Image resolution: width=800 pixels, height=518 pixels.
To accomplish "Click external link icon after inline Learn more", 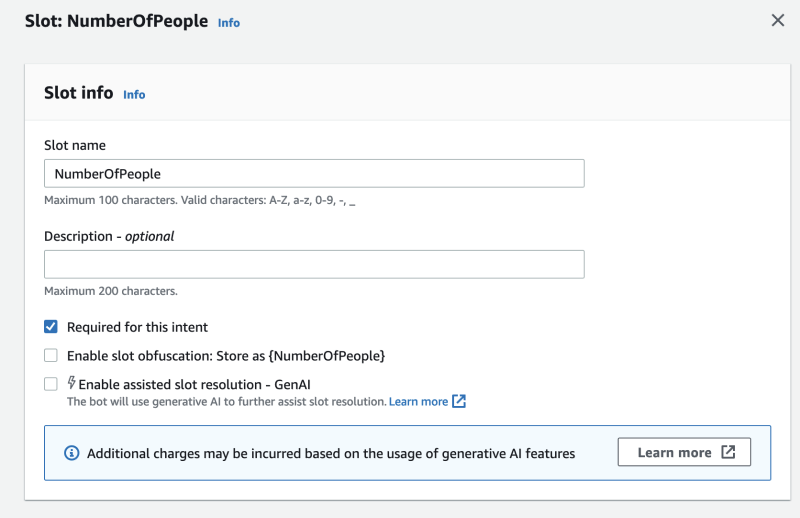I will [459, 401].
